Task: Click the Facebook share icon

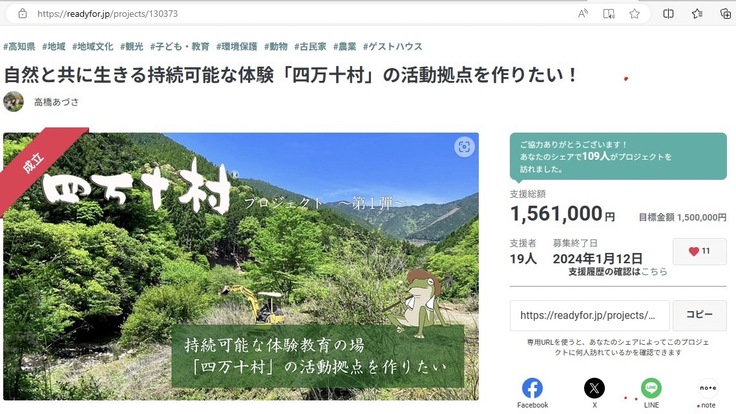Action: point(532,388)
